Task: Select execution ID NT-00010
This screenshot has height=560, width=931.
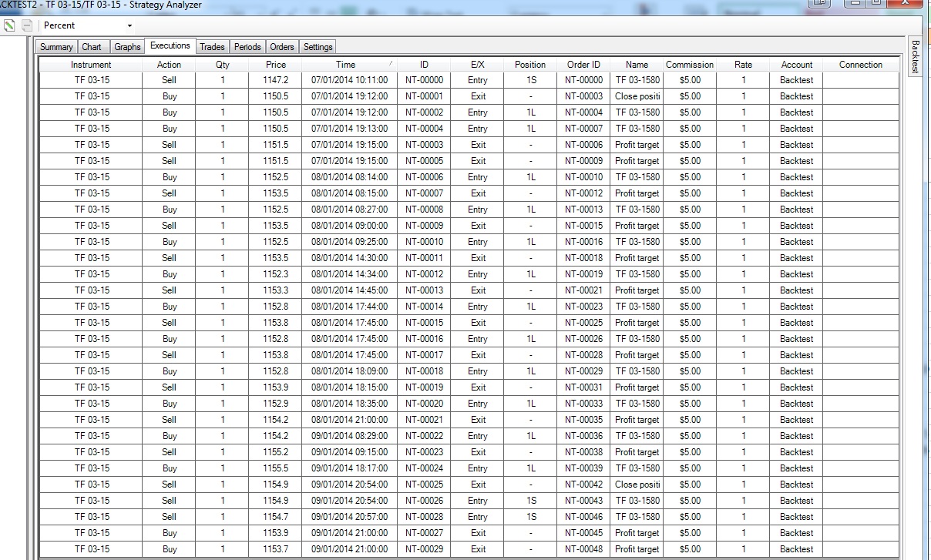Action: click(x=425, y=242)
